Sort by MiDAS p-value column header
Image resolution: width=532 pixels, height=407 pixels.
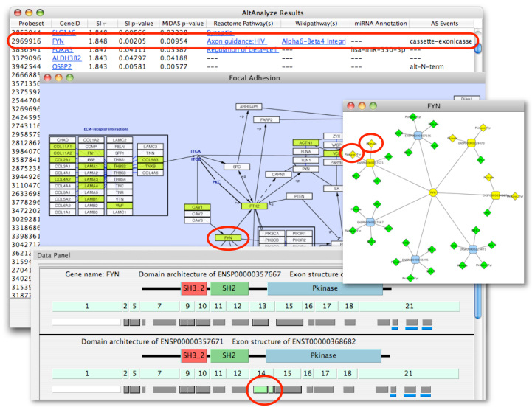coord(182,24)
